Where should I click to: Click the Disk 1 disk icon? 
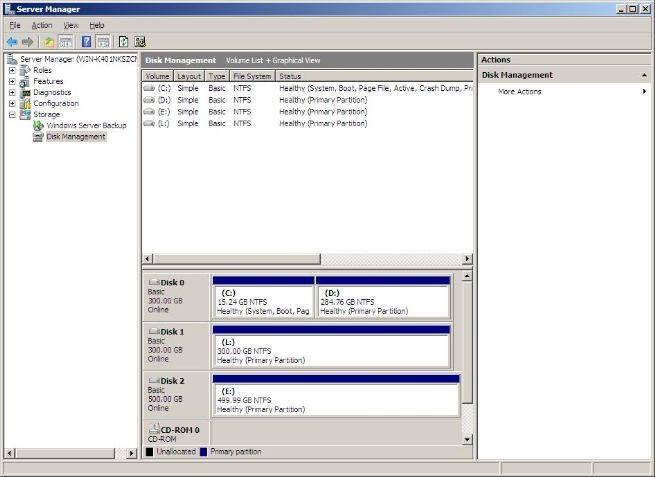154,331
